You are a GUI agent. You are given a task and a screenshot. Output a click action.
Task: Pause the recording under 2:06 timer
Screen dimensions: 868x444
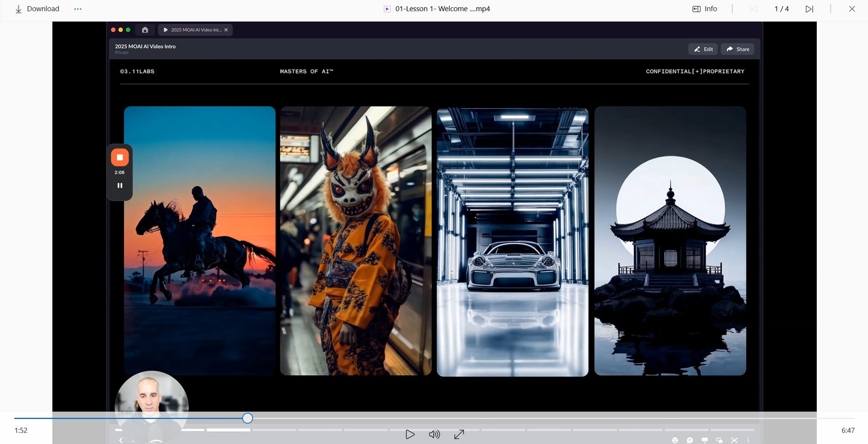pyautogui.click(x=120, y=186)
